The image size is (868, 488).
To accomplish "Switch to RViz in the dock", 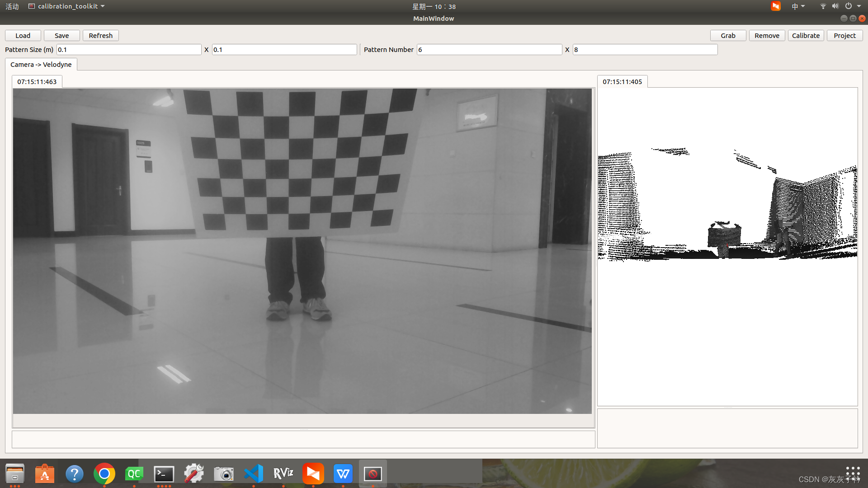I will tap(283, 474).
